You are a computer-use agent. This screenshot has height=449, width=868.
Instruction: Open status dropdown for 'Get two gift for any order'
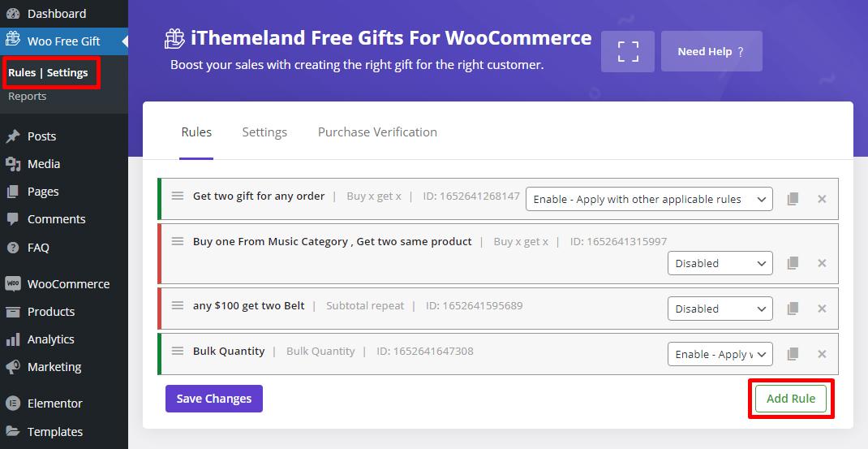tap(649, 200)
